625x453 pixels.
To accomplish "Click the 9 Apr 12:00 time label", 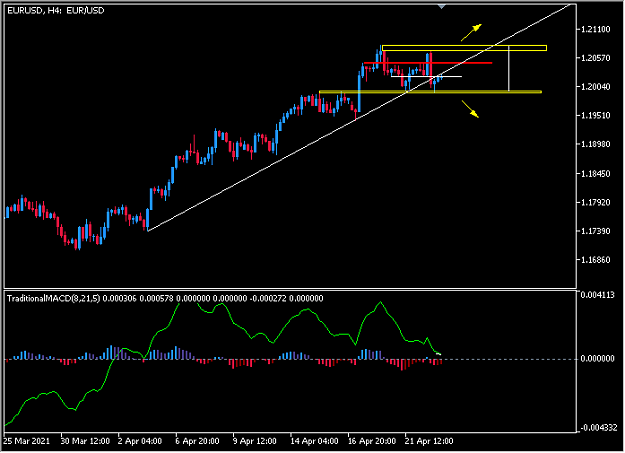I will coord(255,441).
